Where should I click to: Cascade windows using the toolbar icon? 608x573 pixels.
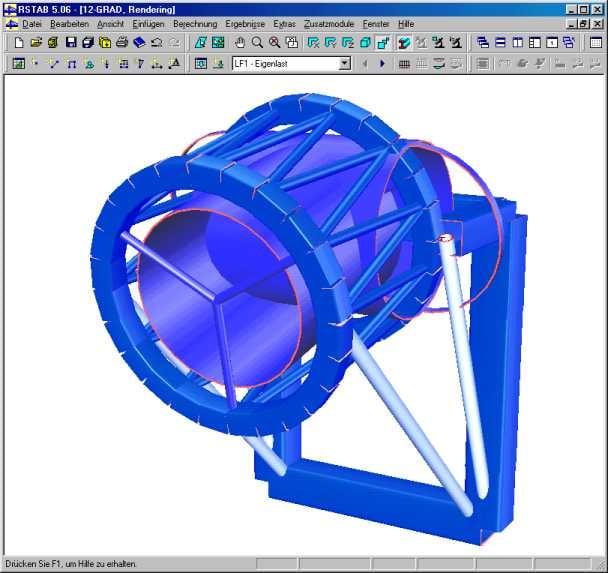[x=483, y=42]
